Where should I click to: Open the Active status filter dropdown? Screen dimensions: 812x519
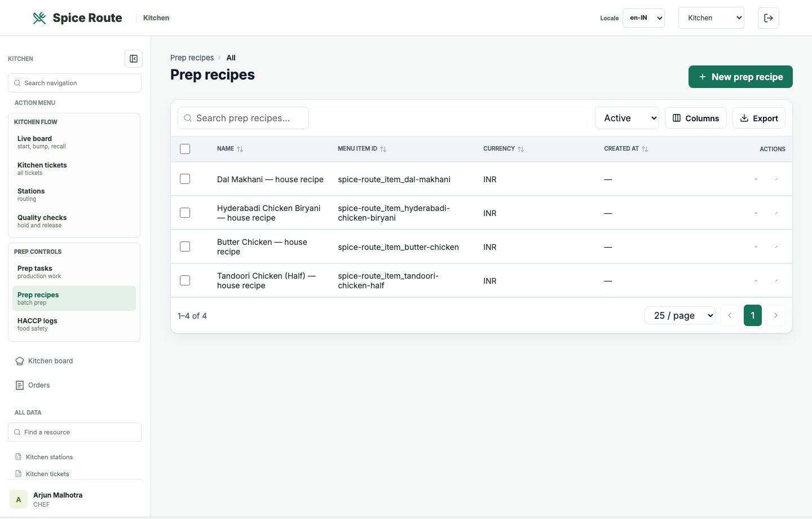627,118
